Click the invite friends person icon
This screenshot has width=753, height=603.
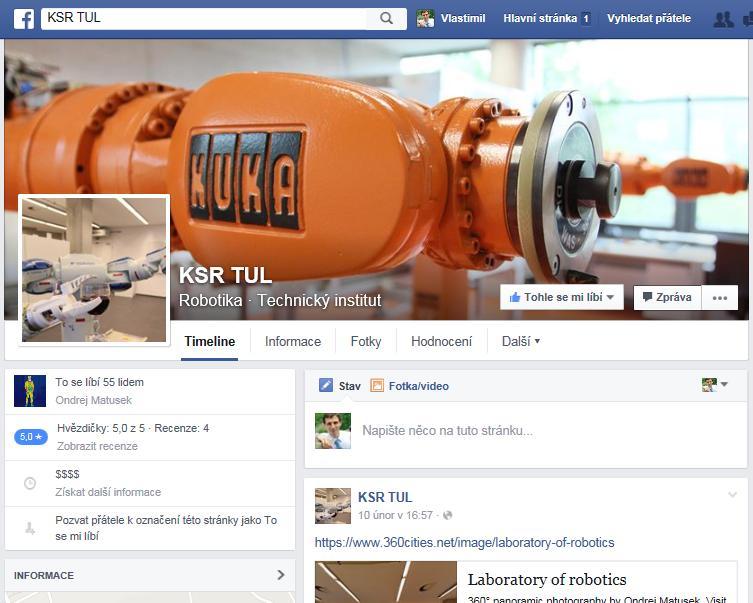30,529
